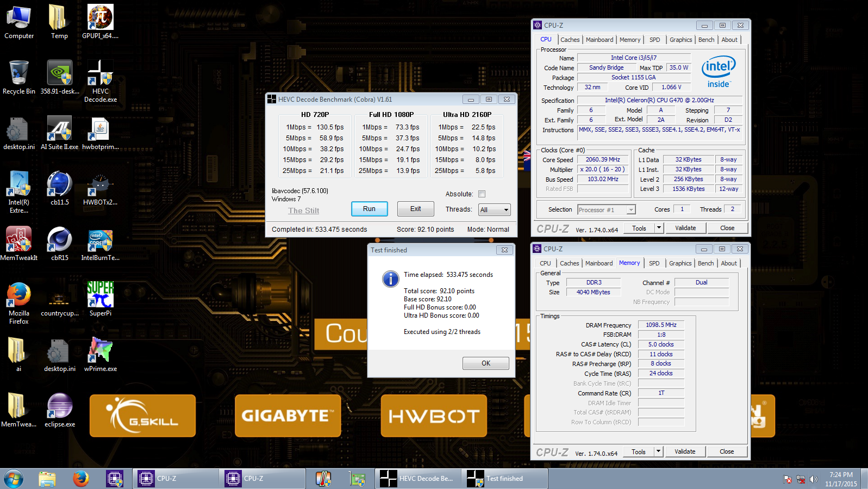This screenshot has width=868, height=489.
Task: Open Windows Explorer from taskbar
Action: (x=47, y=479)
